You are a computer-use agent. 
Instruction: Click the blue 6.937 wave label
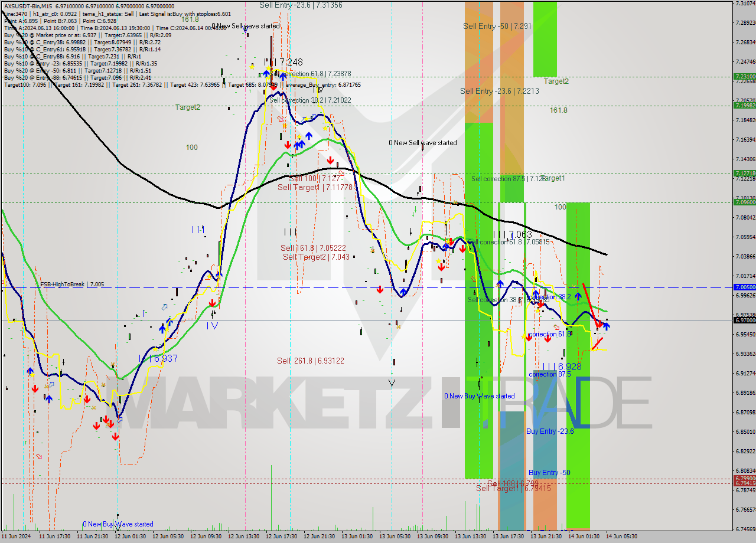158,358
